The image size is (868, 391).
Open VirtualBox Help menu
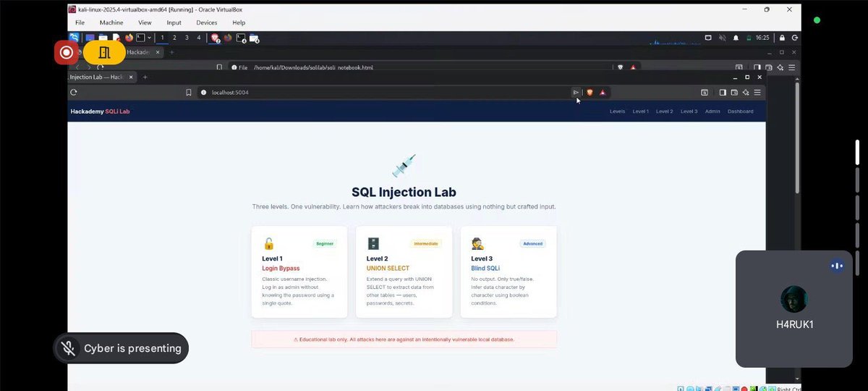[239, 22]
